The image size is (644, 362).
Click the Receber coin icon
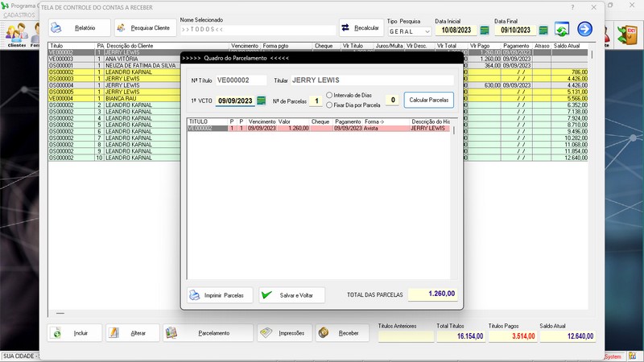coord(324,333)
